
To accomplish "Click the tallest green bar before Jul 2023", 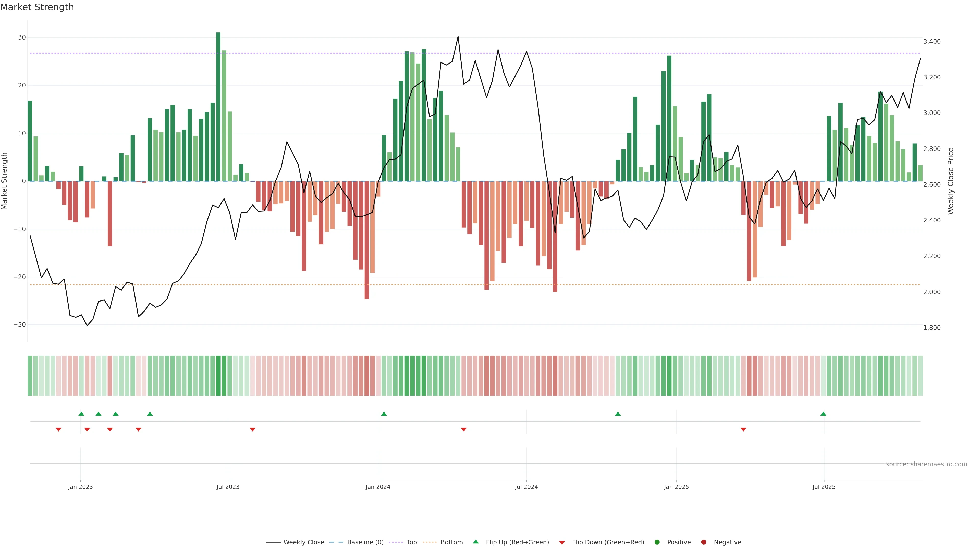I will (218, 106).
